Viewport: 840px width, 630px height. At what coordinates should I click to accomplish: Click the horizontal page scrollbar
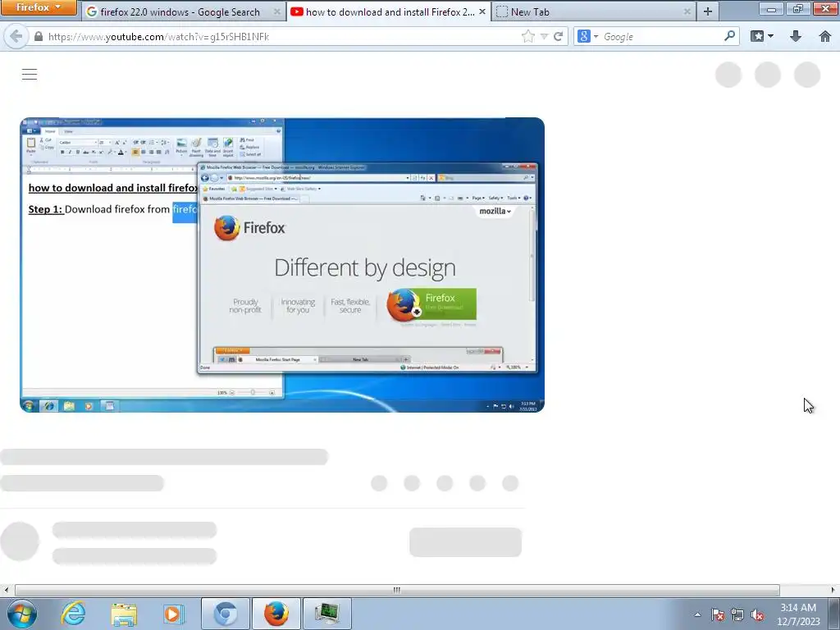[x=397, y=590]
